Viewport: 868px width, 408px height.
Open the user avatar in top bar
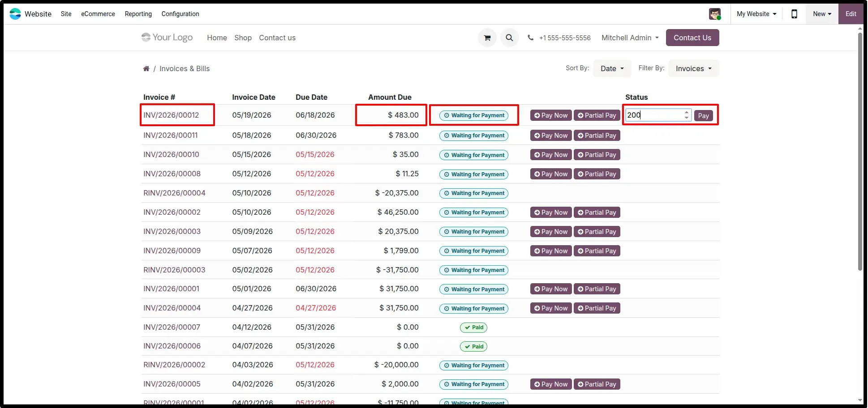[715, 14]
